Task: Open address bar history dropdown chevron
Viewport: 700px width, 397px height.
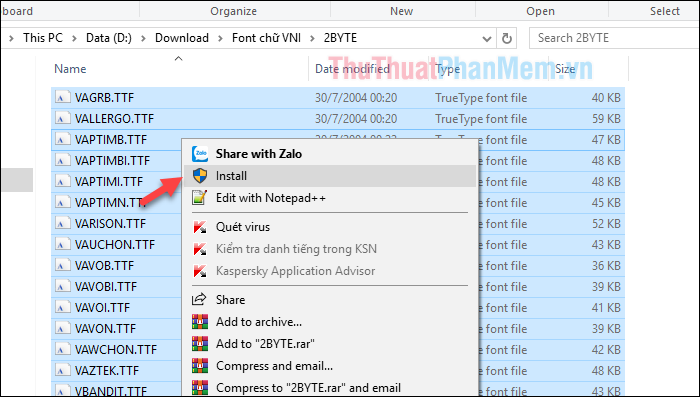Action: [487, 39]
